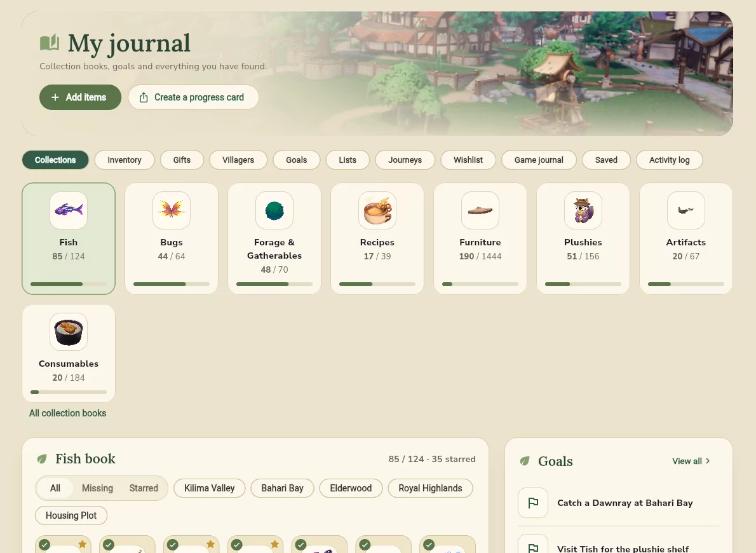Click the 85 / 124 · 35 starred summary

[x=432, y=459]
